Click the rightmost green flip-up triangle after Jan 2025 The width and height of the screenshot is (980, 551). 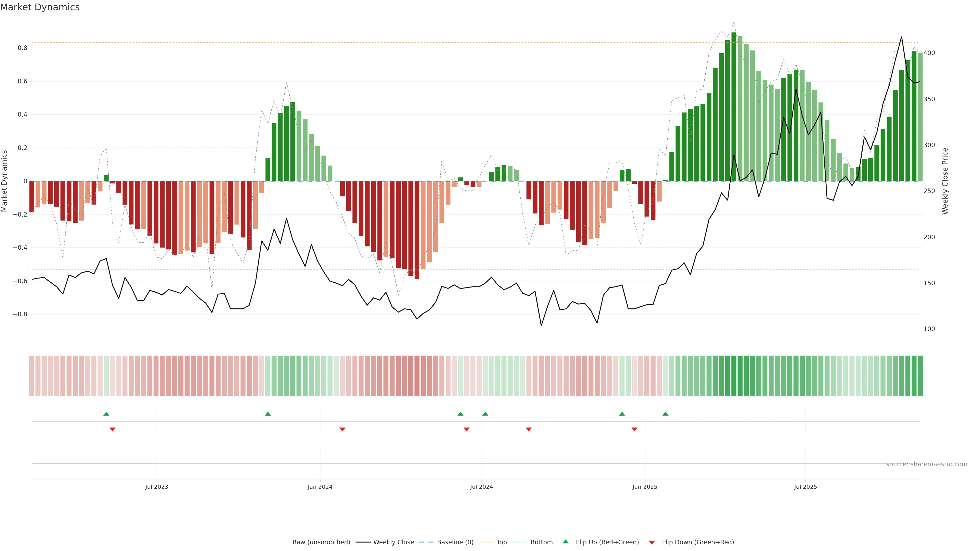[x=665, y=414]
